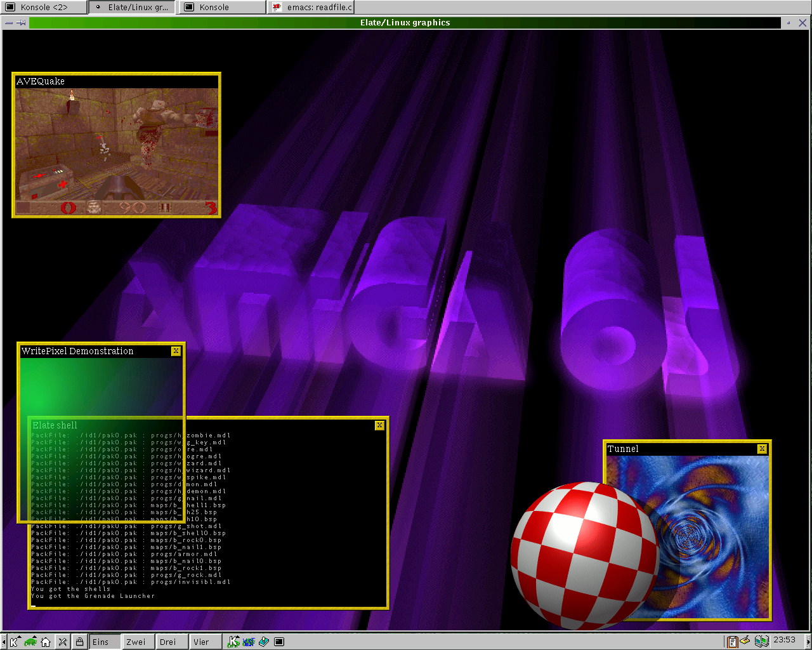Click the progs/g_rock.mdl line in shell

tap(126, 575)
